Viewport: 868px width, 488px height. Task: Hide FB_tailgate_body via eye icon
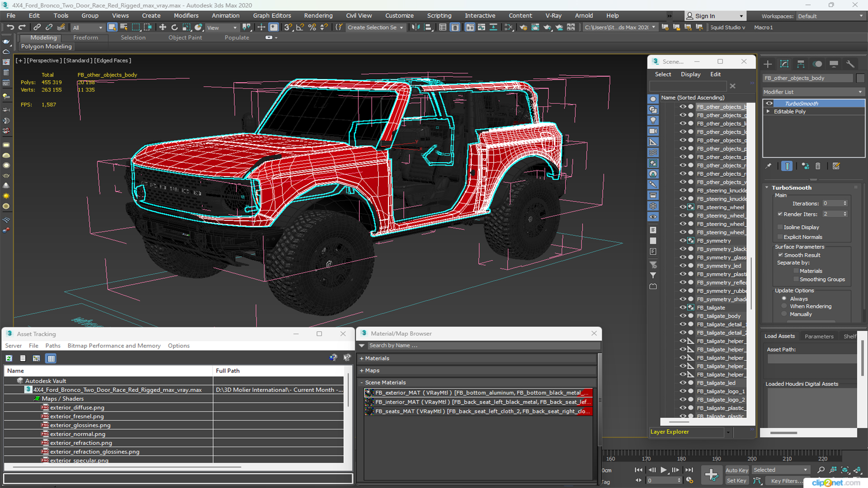click(683, 316)
